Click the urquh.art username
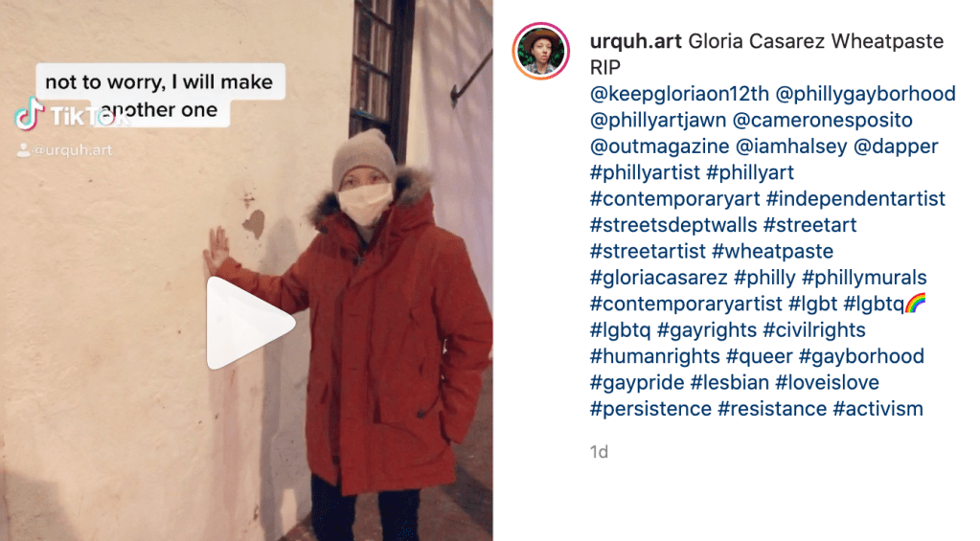Image resolution: width=980 pixels, height=541 pixels. (x=635, y=41)
